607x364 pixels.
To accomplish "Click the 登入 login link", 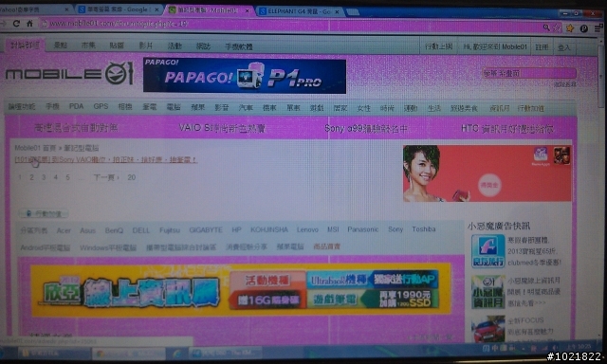I will [564, 47].
